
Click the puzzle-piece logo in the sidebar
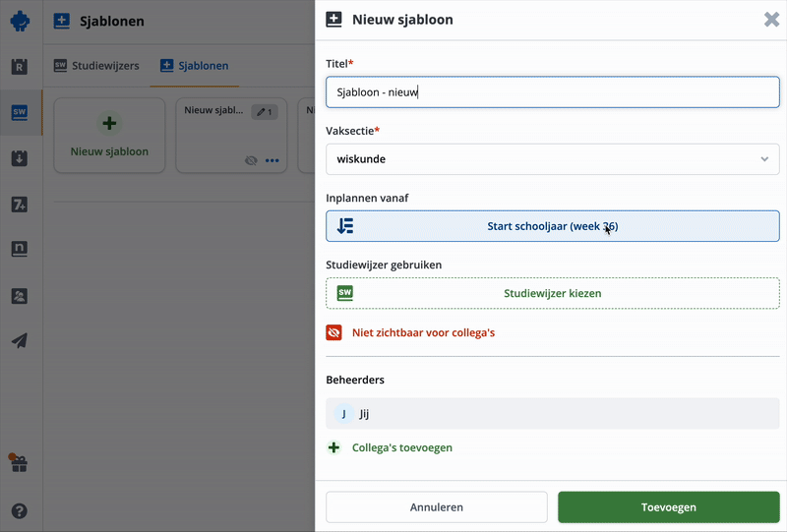(20, 21)
